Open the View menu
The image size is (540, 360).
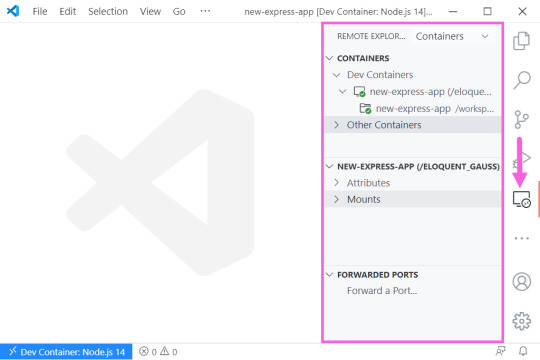pyautogui.click(x=150, y=11)
